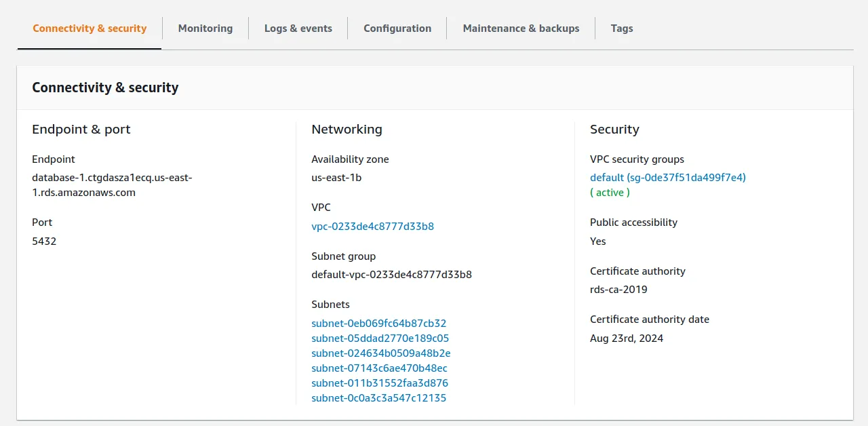This screenshot has height=426, width=868.
Task: Go to Maintenance & backups tab
Action: click(521, 28)
